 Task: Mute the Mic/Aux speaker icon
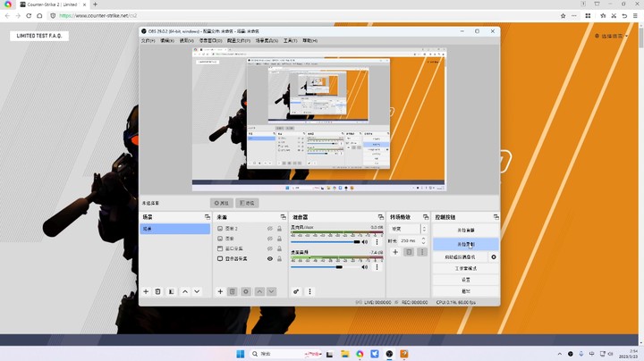(365, 242)
